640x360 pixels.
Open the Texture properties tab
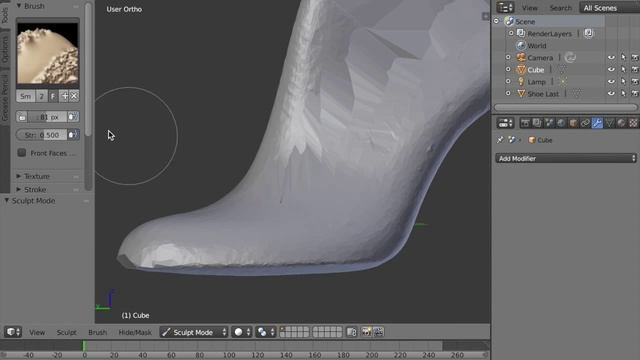(x=633, y=123)
